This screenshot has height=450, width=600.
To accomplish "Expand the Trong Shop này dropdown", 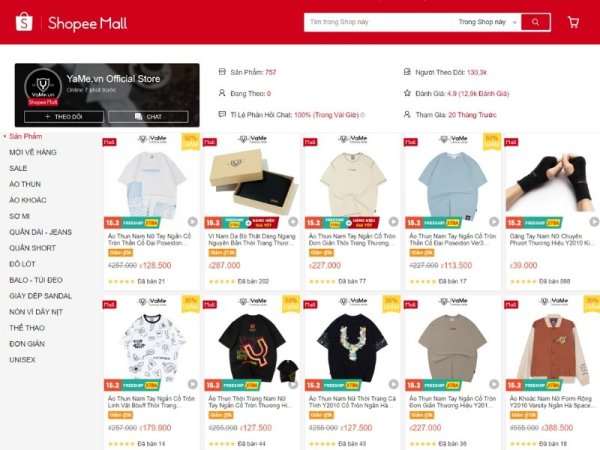I will point(487,22).
